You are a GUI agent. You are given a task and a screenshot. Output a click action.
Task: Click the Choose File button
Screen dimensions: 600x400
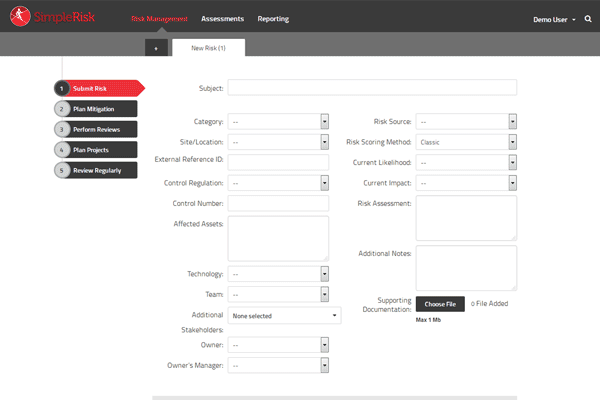[440, 304]
